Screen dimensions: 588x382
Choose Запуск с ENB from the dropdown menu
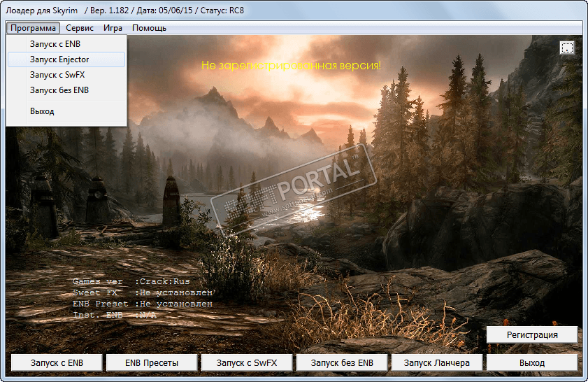(x=66, y=44)
